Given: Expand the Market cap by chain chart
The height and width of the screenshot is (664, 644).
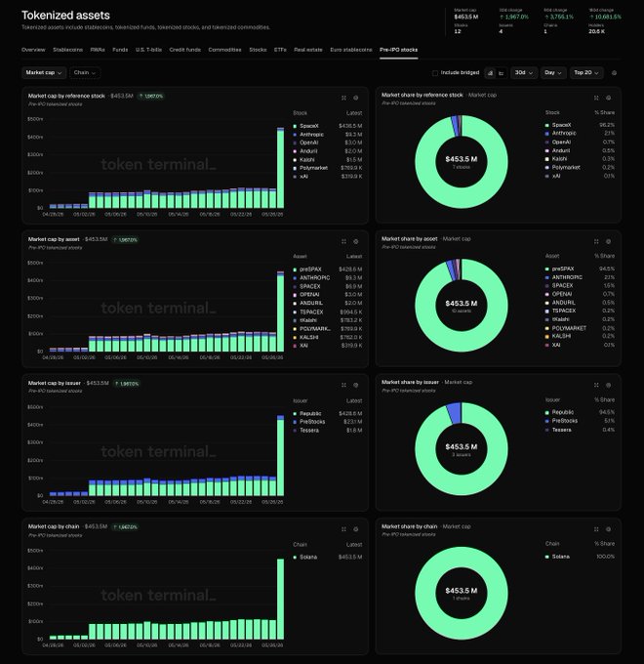Looking at the screenshot, I should [x=343, y=529].
